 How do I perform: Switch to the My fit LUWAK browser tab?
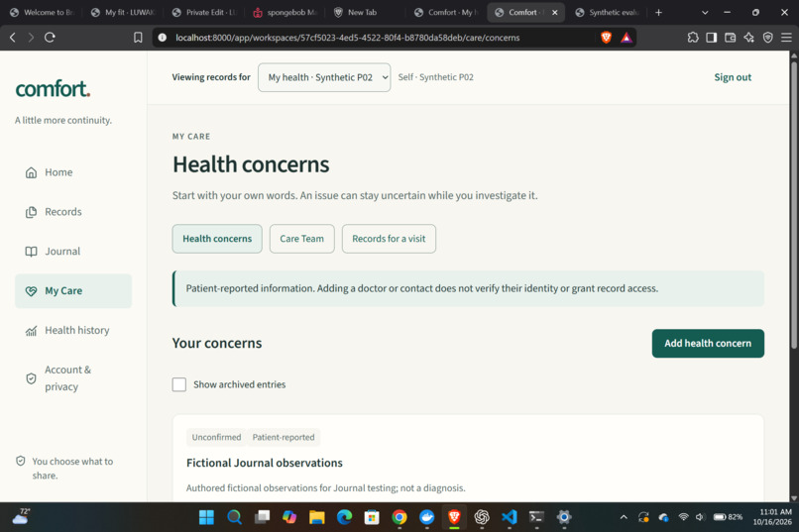coord(124,12)
